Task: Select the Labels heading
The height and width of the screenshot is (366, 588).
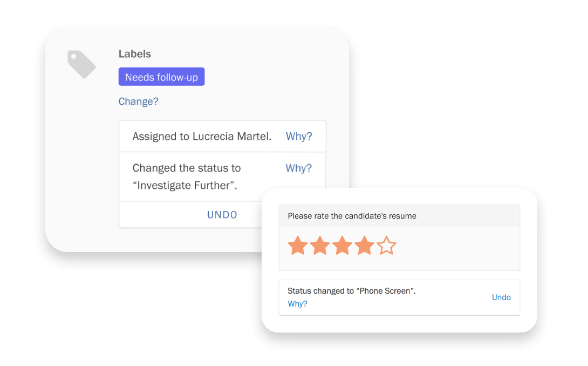Action: [x=135, y=54]
